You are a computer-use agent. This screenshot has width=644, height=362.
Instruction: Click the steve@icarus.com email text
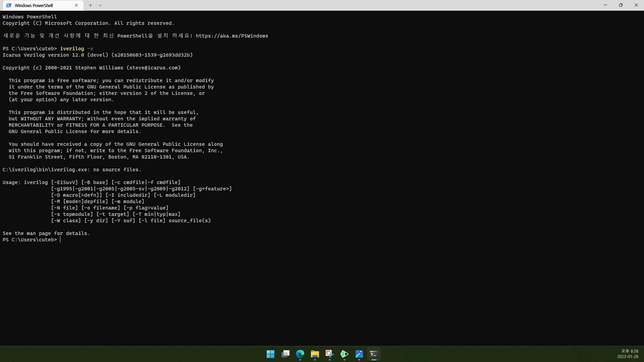(154, 68)
